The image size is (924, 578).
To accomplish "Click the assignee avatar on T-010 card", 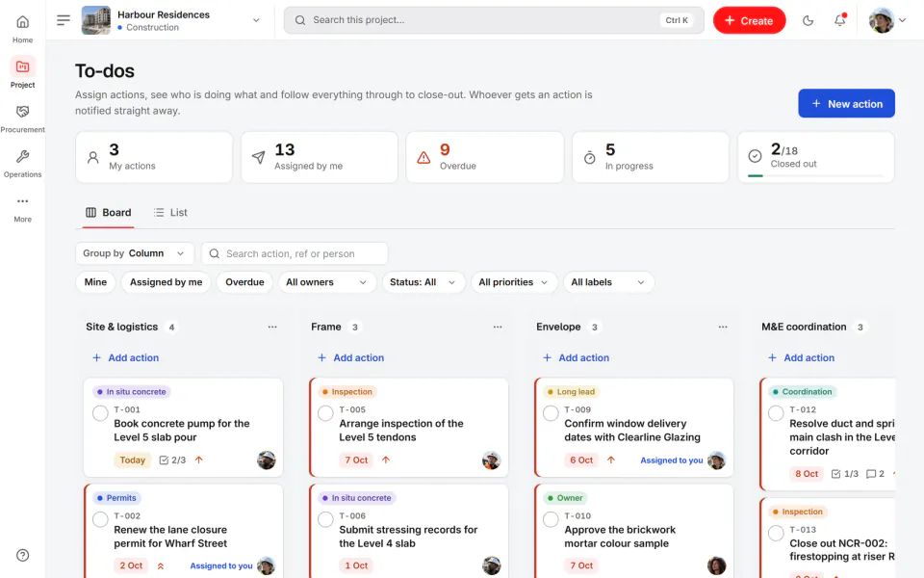I will (x=716, y=565).
